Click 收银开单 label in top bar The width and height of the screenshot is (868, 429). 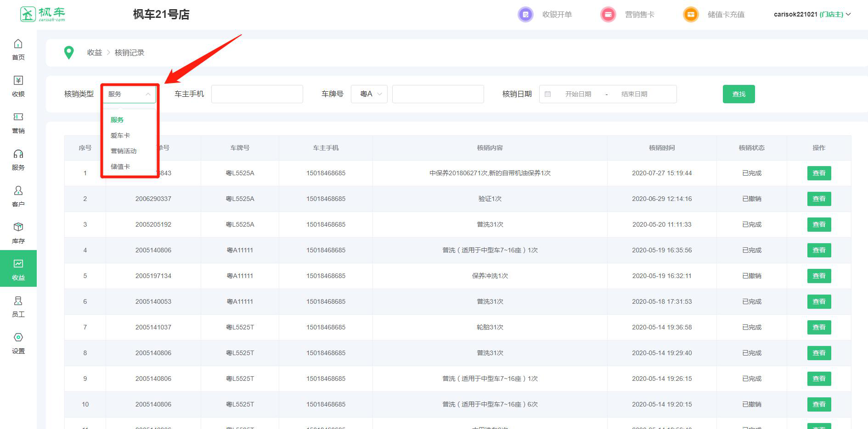[x=557, y=15]
